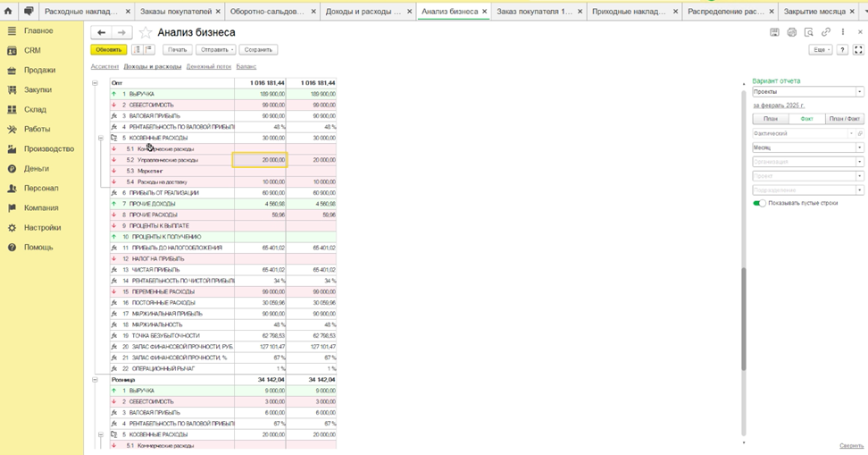Open Вариант отчета Проекты dropdown arrow
This screenshot has width=868, height=455.
pyautogui.click(x=859, y=92)
